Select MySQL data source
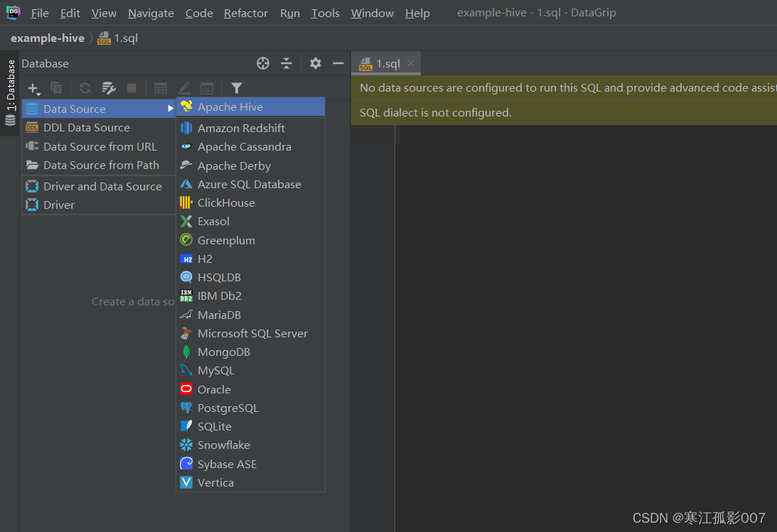 coord(251,371)
